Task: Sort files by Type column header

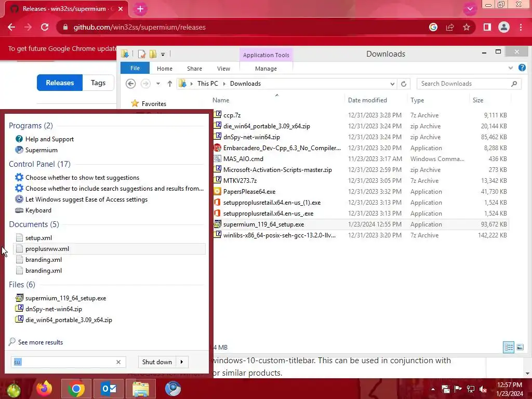Action: click(417, 100)
